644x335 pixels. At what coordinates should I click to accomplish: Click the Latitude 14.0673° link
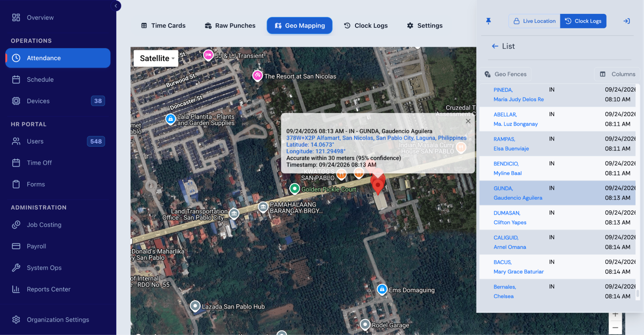coord(310,145)
